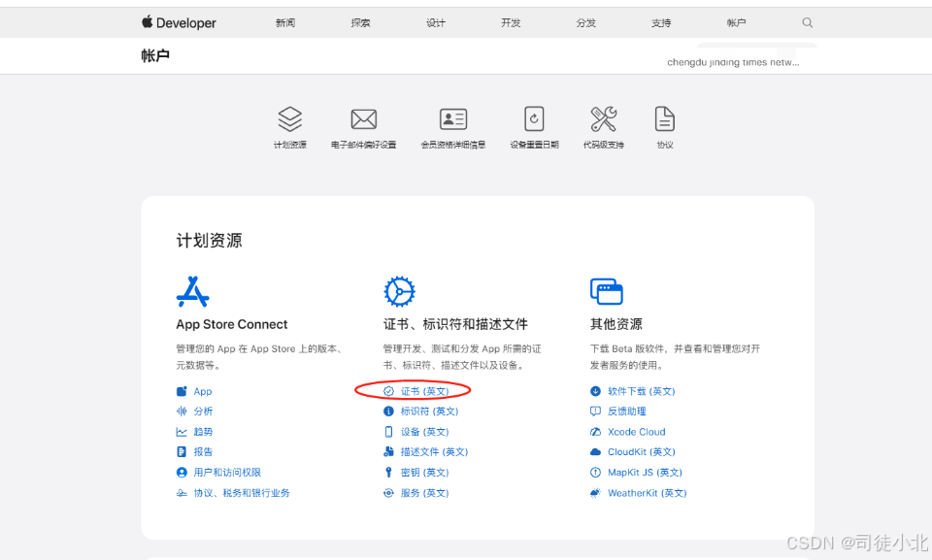Expand the chengdu jinding times account name
Screen dimensions: 932x560
pyautogui.click(x=733, y=62)
